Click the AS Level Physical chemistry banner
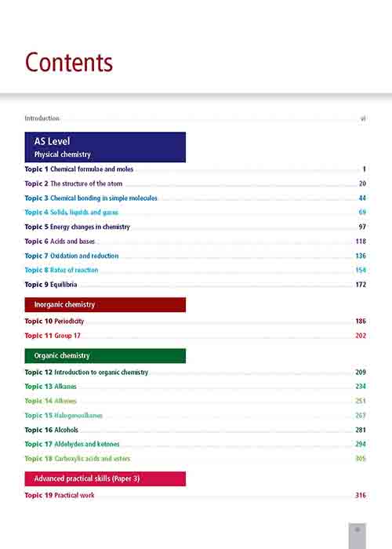Viewport: 392px width, 549px height. (105, 147)
